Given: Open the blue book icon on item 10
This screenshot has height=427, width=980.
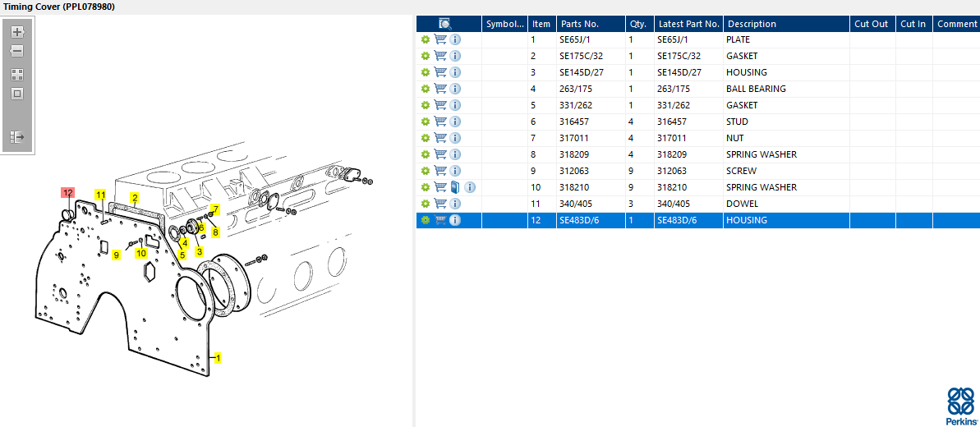Looking at the screenshot, I should click(x=456, y=187).
